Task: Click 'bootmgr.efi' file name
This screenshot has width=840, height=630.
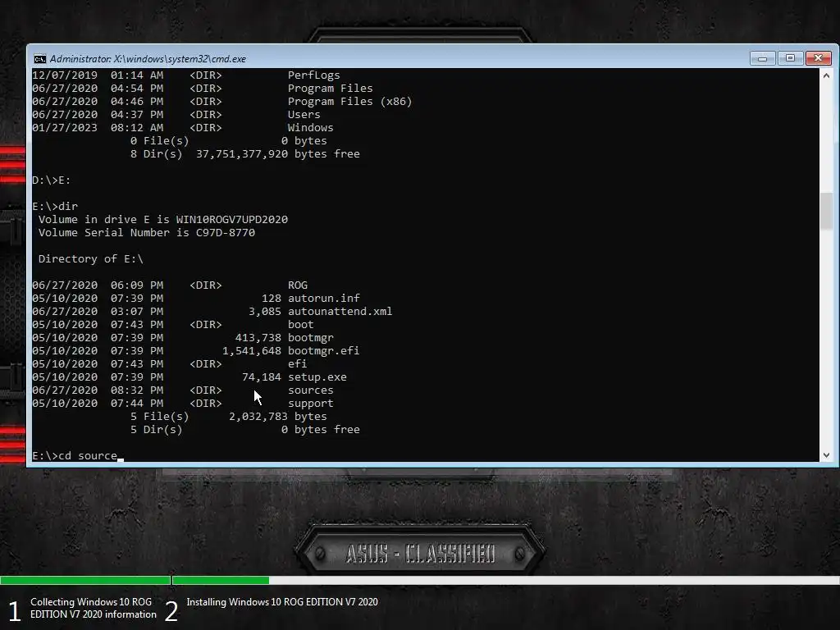Action: 323,350
